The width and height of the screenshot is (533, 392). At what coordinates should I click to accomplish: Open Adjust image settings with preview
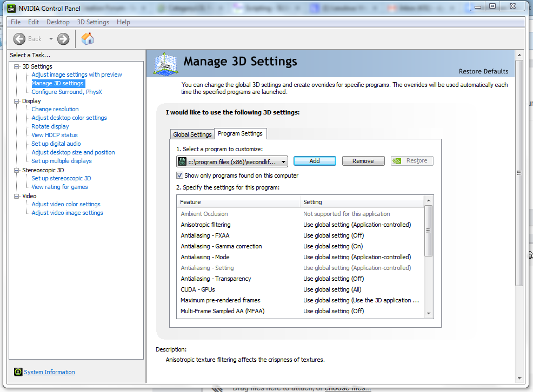point(76,75)
